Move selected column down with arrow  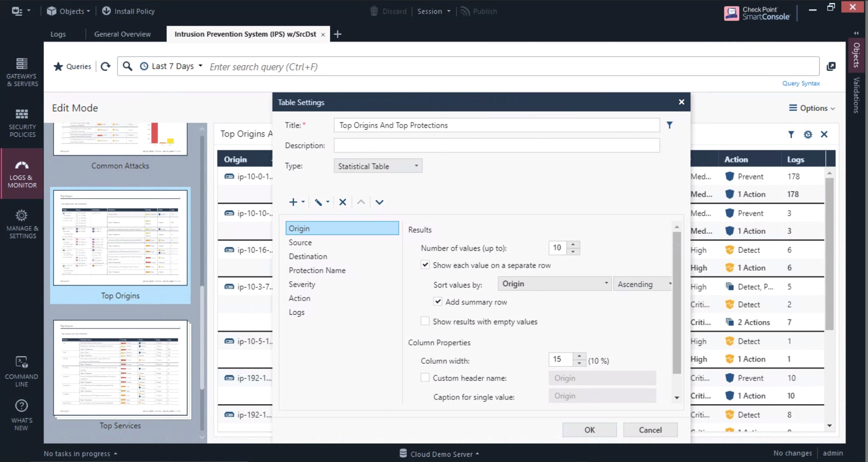[x=379, y=202]
